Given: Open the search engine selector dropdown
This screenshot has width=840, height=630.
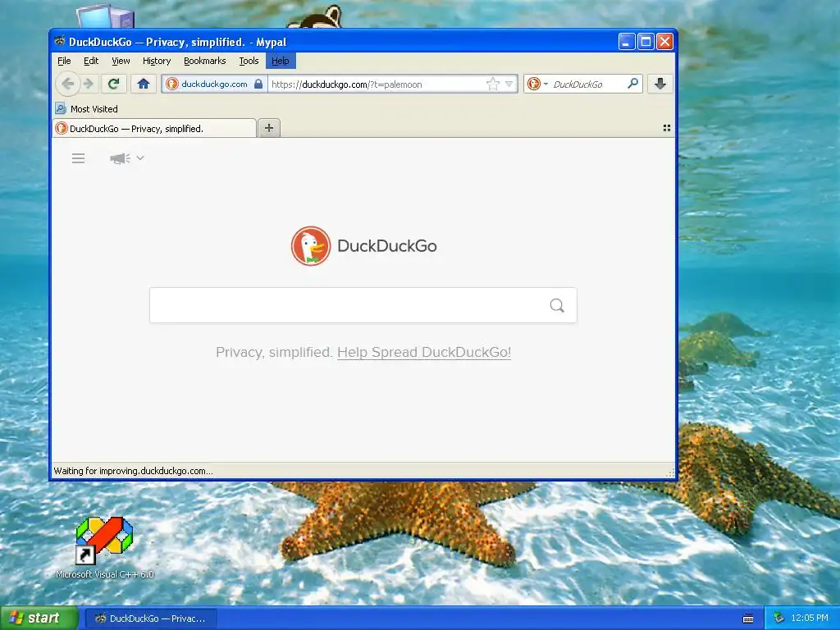Looking at the screenshot, I should pyautogui.click(x=538, y=84).
